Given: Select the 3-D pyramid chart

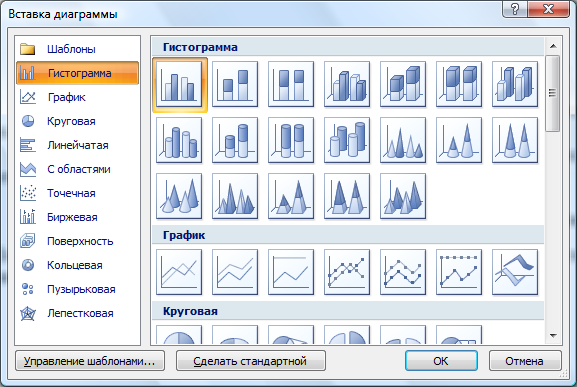Looking at the screenshot, I should [403, 196].
